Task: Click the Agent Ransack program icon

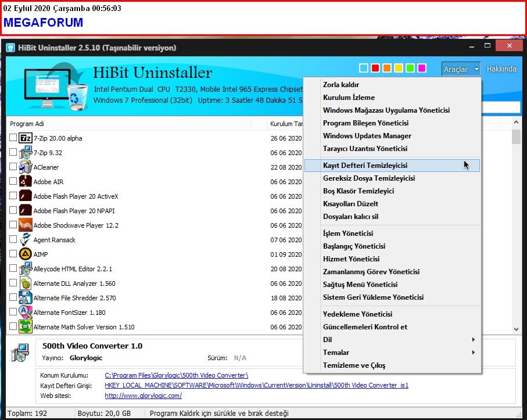Action: [x=25, y=240]
